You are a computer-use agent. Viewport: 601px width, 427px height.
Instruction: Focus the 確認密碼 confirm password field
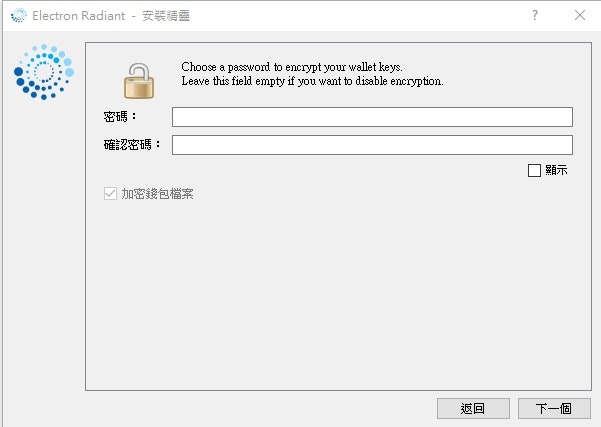[372, 145]
